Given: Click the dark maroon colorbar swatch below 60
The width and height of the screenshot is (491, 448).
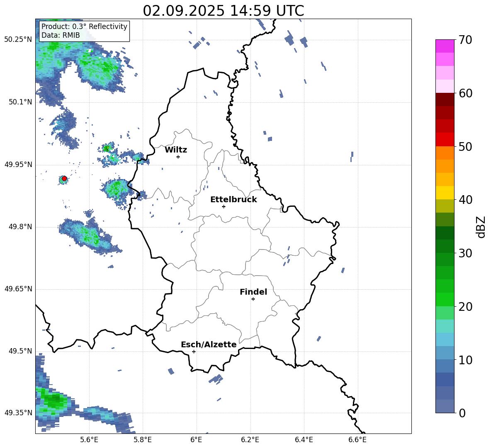Looking at the screenshot, I should [x=445, y=99].
